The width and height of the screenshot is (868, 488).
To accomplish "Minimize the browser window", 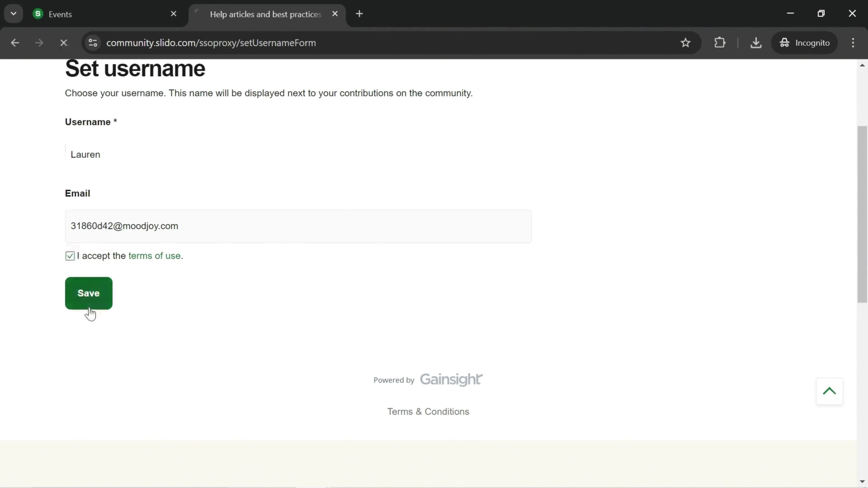I will [790, 14].
